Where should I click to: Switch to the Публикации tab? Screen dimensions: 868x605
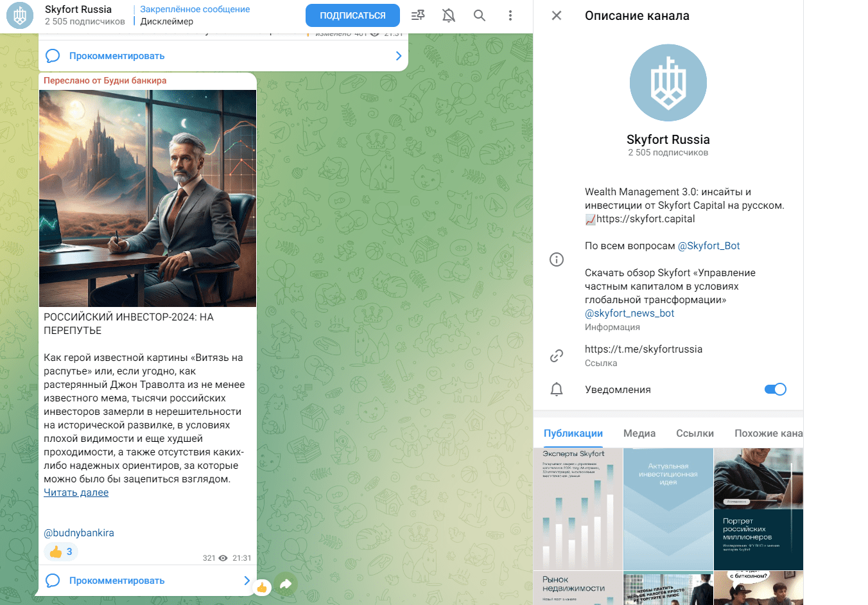point(573,434)
